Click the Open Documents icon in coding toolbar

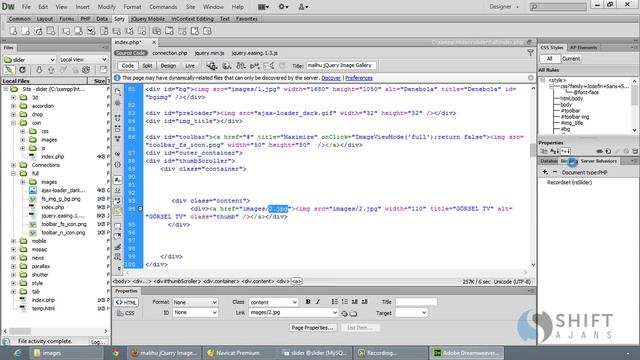tap(118, 92)
